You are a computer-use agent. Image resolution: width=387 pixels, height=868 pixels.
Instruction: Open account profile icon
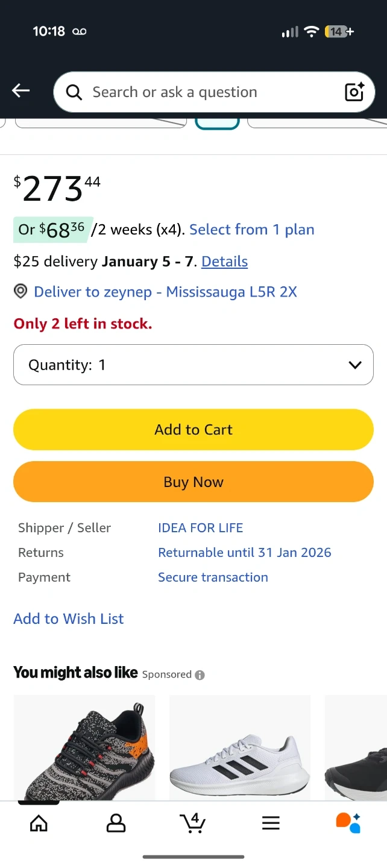pyautogui.click(x=116, y=823)
